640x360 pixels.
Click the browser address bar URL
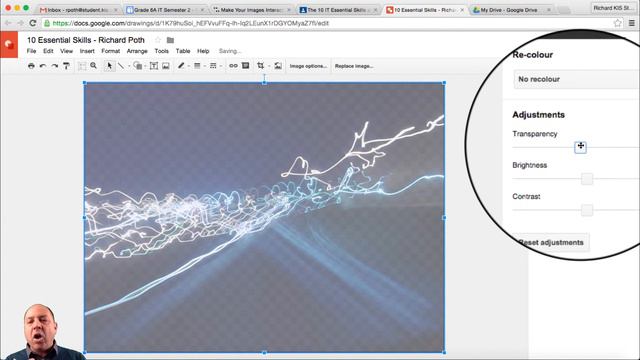click(191, 23)
